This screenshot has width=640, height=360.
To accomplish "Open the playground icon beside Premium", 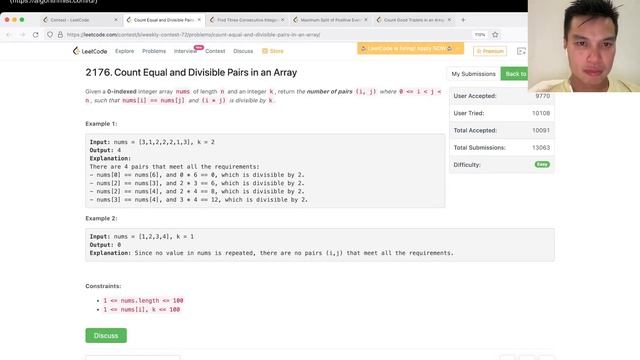I will pyautogui.click(x=521, y=51).
